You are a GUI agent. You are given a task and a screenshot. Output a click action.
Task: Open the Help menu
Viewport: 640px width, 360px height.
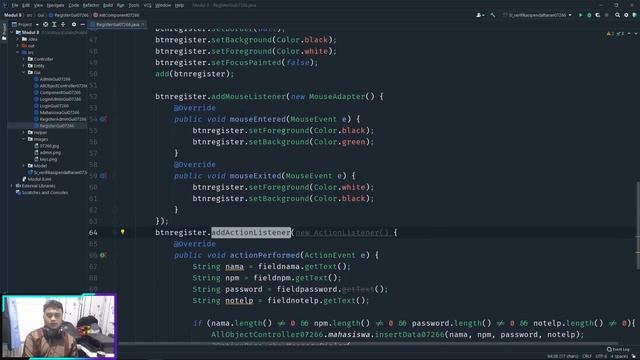[179, 5]
